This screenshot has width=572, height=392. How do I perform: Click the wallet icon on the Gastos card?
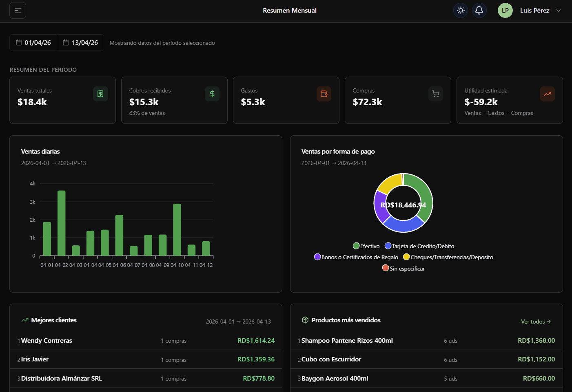click(x=324, y=94)
